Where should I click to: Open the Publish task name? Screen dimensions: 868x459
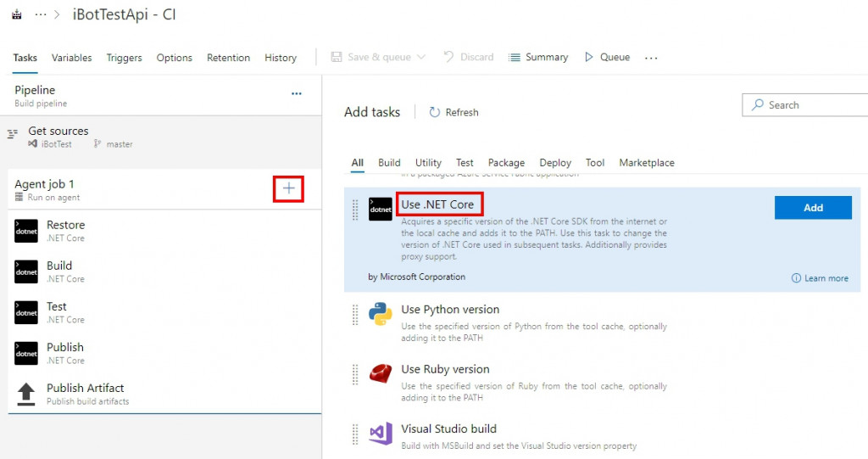pos(65,347)
